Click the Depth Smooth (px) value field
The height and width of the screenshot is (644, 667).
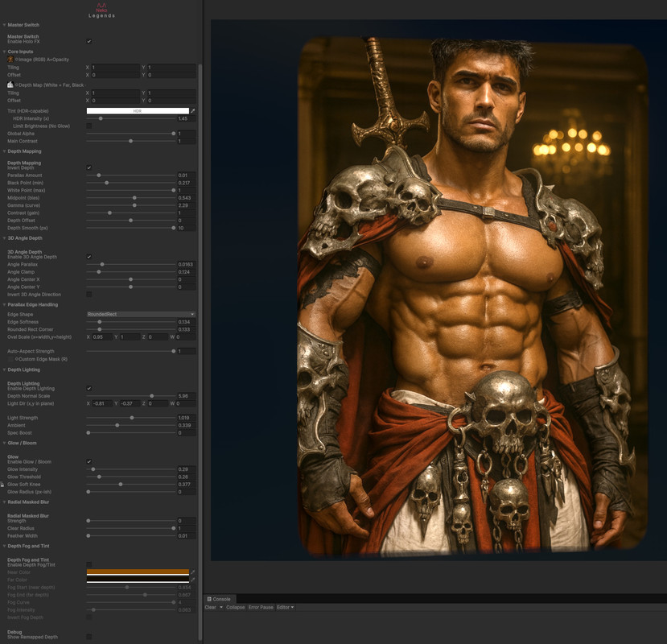point(187,228)
